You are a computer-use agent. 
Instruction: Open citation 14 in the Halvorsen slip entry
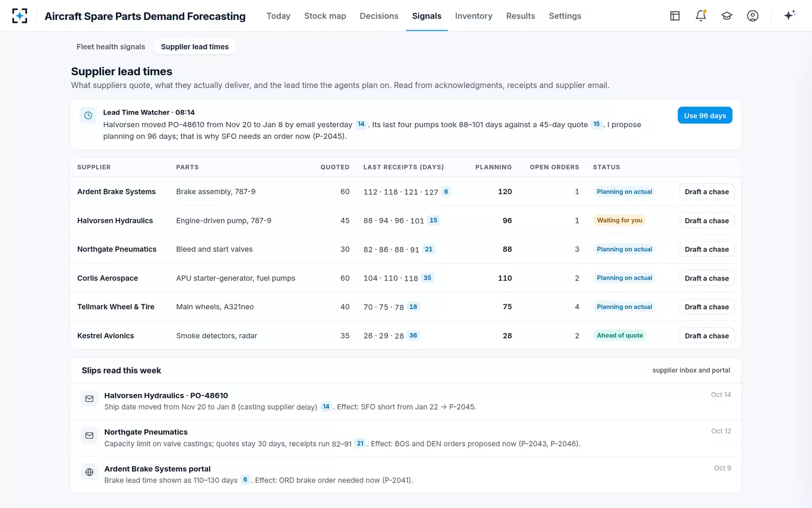(x=326, y=406)
